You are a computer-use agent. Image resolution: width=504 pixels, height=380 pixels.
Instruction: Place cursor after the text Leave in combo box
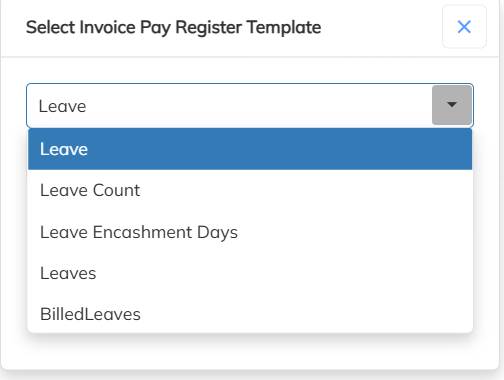[x=89, y=106]
